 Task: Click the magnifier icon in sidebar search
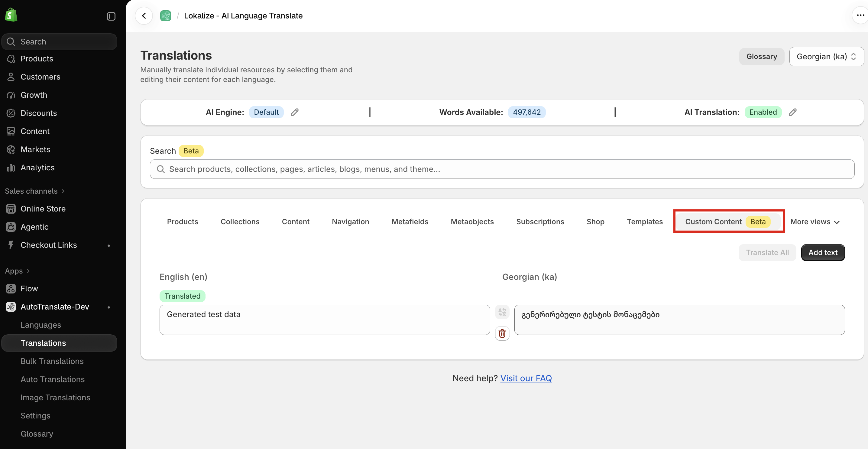point(11,42)
